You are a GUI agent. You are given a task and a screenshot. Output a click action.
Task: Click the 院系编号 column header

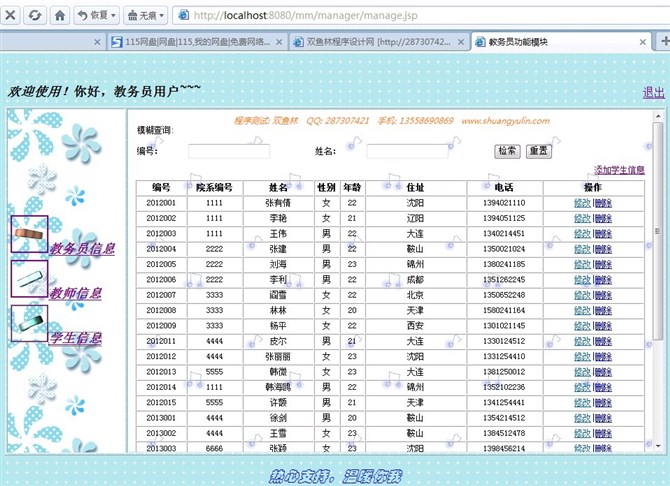pyautogui.click(x=215, y=188)
